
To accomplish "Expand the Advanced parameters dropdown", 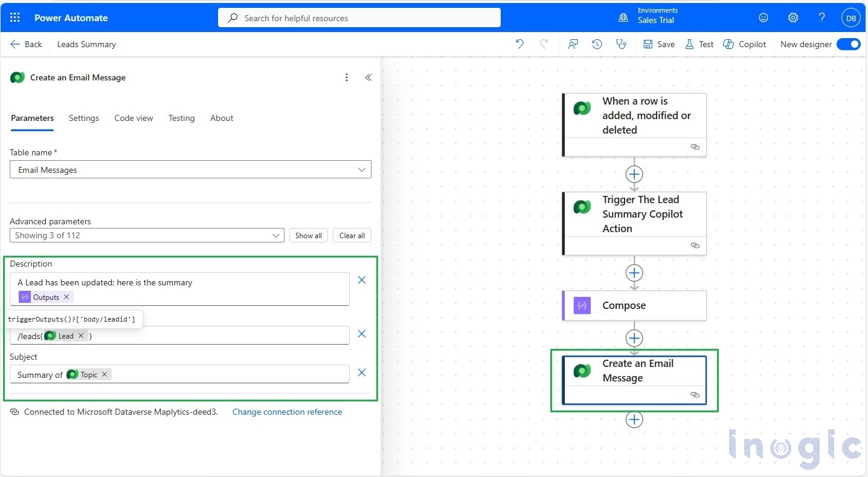I will pos(277,235).
